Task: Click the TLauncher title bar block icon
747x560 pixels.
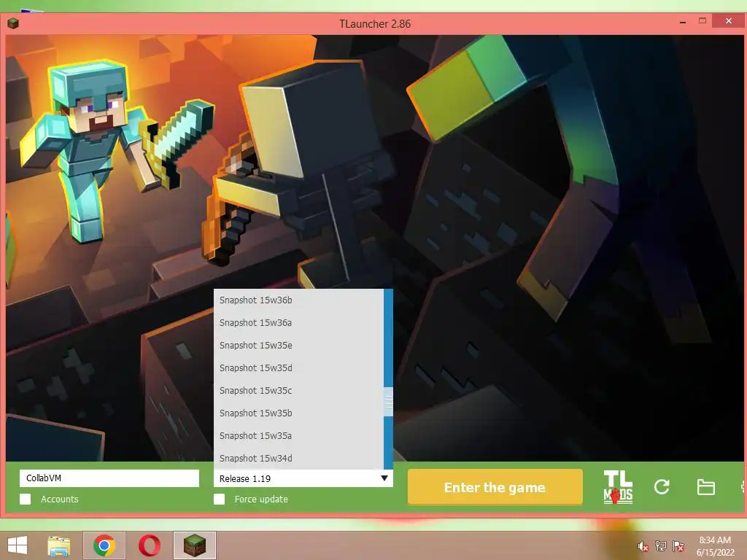Action: click(13, 23)
